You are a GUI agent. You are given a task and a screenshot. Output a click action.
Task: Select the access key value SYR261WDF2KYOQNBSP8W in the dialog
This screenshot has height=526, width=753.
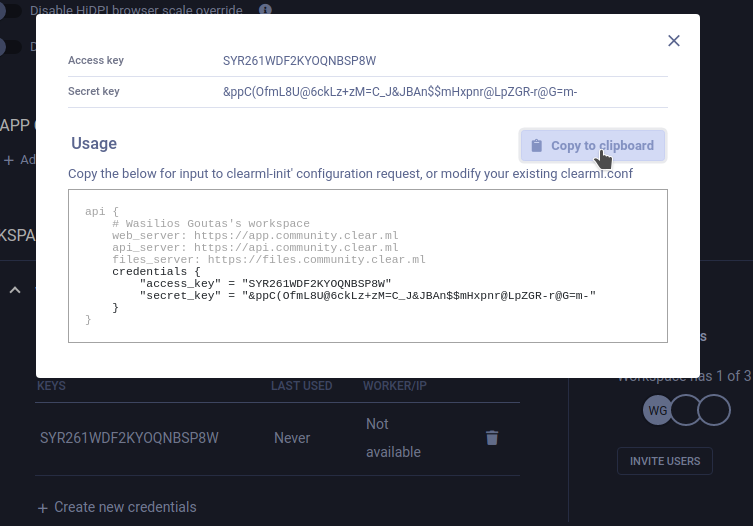point(299,61)
